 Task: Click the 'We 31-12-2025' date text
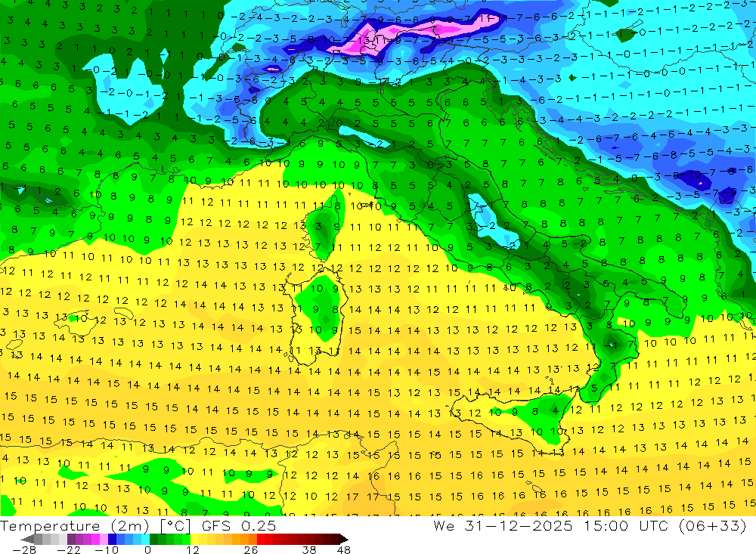503,525
